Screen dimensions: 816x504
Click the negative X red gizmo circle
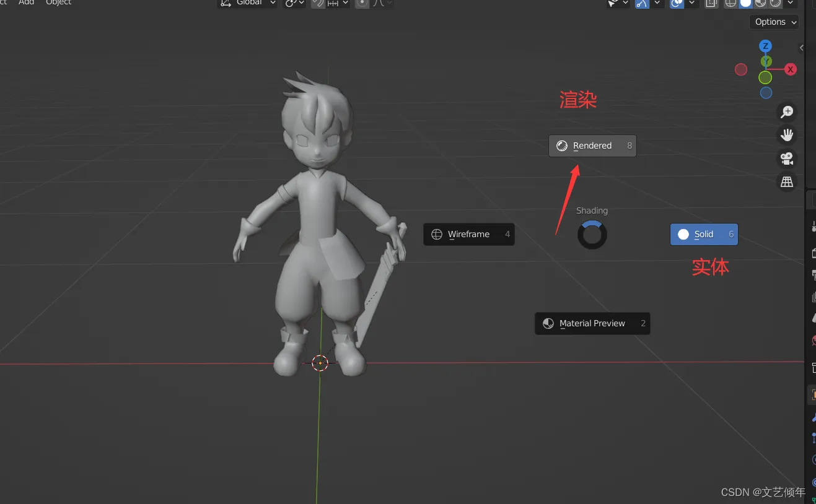click(x=741, y=69)
